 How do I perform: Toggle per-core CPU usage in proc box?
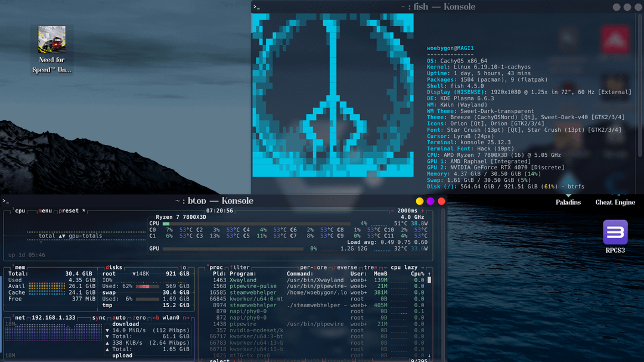click(x=314, y=267)
